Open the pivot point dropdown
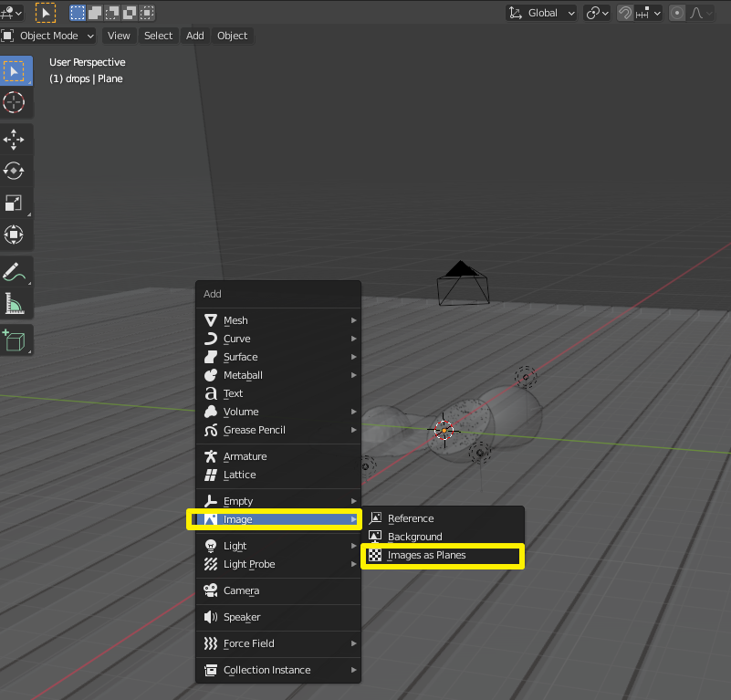Image resolution: width=731 pixels, height=700 pixels. 597,13
